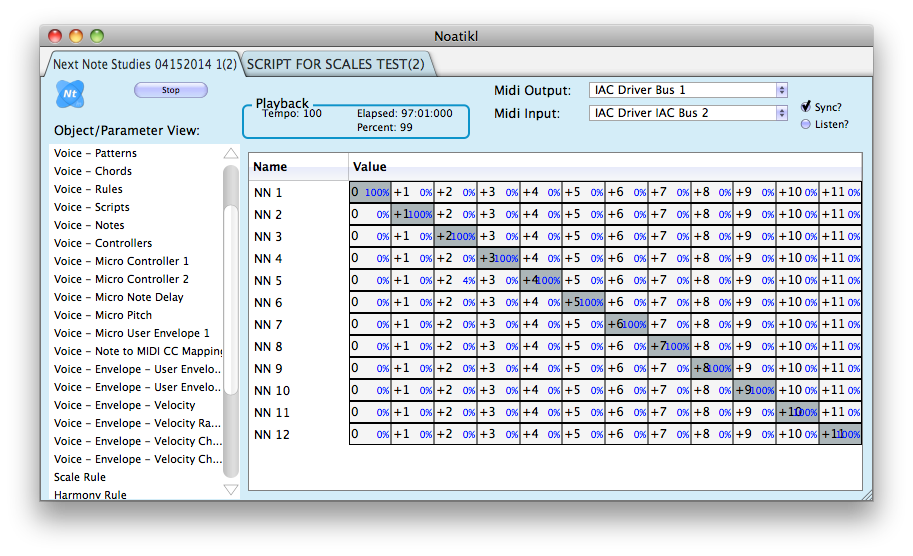
Task: Zoom the window with green button
Action: (97, 36)
